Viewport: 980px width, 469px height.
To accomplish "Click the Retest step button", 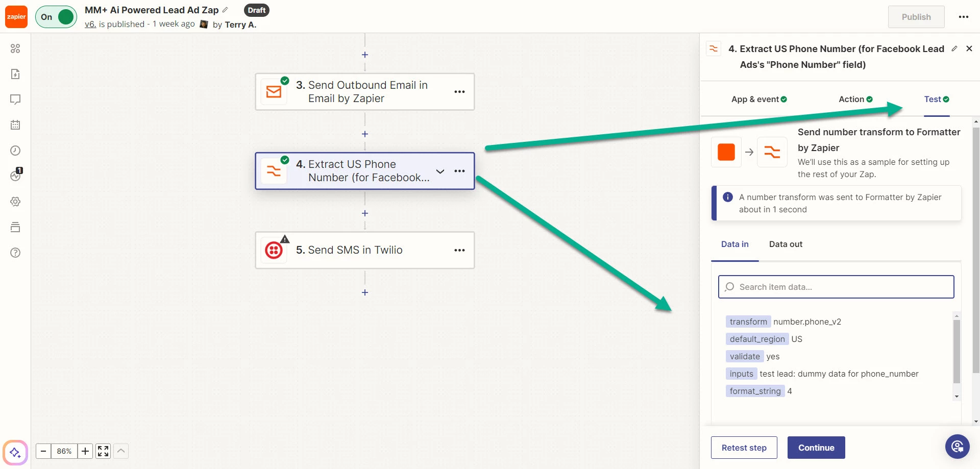I will coord(744,448).
